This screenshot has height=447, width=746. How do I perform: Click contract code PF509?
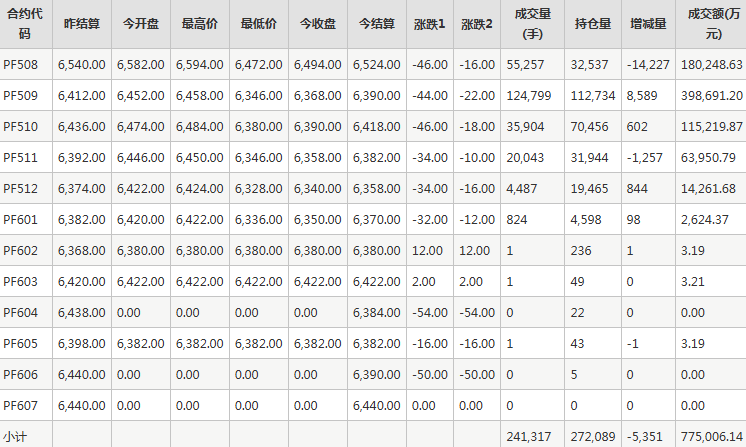coord(20,96)
